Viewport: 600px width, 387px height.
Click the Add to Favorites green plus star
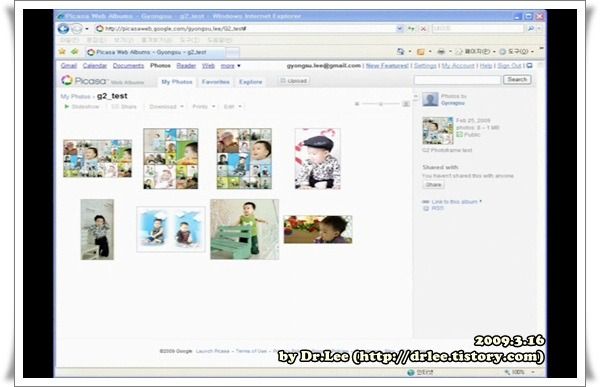(75, 51)
